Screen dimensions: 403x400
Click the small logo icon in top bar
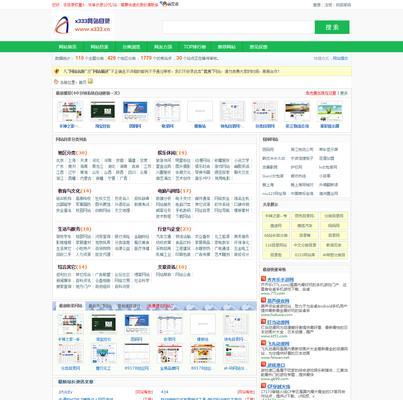[x=162, y=4]
